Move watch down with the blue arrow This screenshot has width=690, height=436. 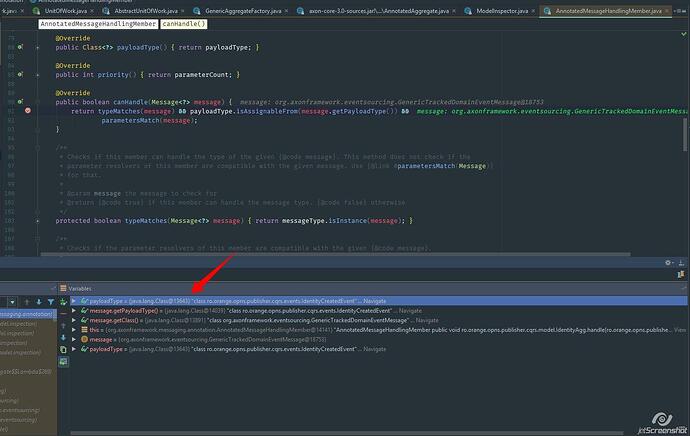click(63, 338)
